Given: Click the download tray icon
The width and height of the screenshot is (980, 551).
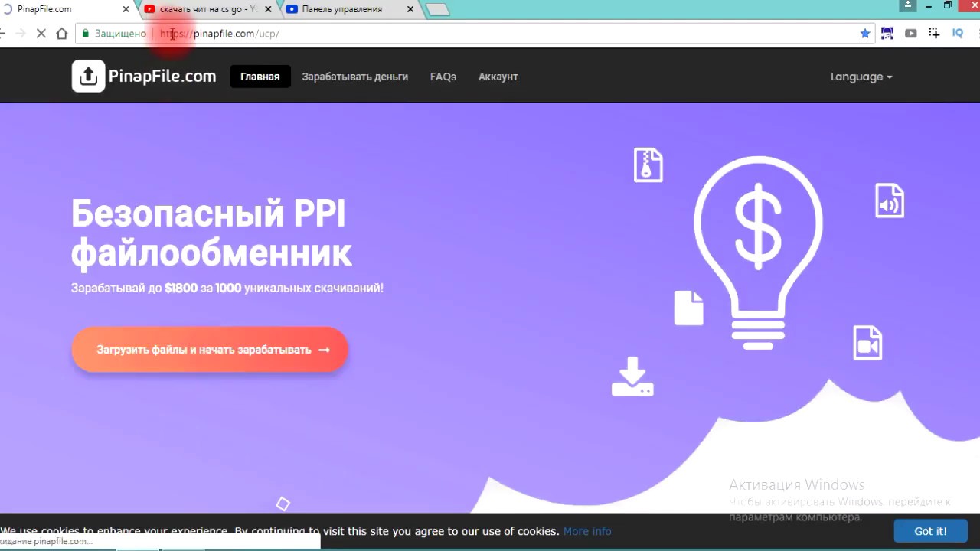Looking at the screenshot, I should point(632,377).
